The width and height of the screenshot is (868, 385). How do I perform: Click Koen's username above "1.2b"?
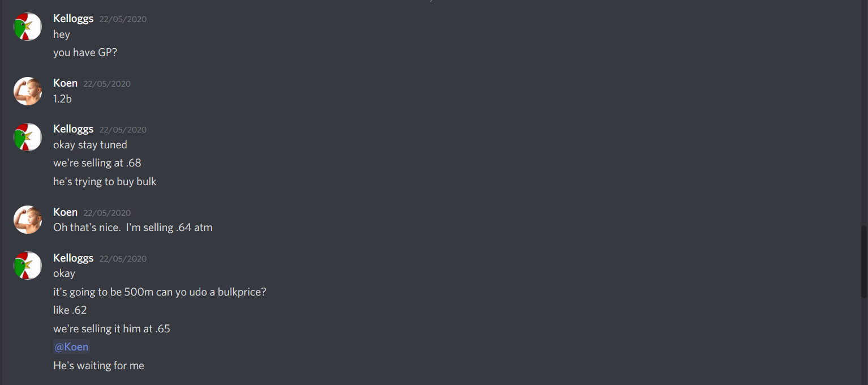coord(65,83)
